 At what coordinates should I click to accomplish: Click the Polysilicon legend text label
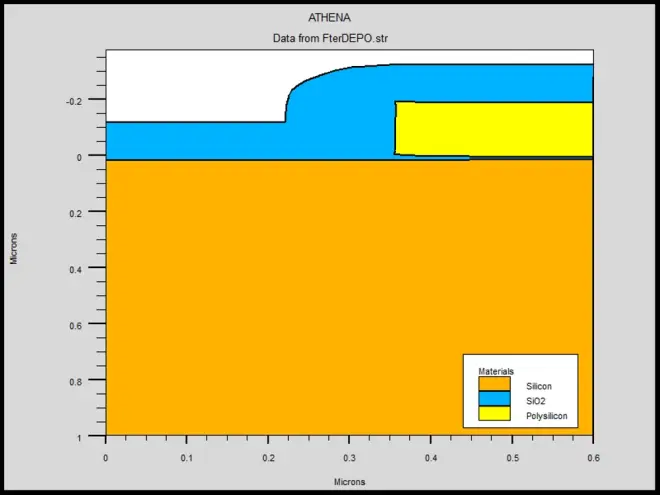[545, 414]
